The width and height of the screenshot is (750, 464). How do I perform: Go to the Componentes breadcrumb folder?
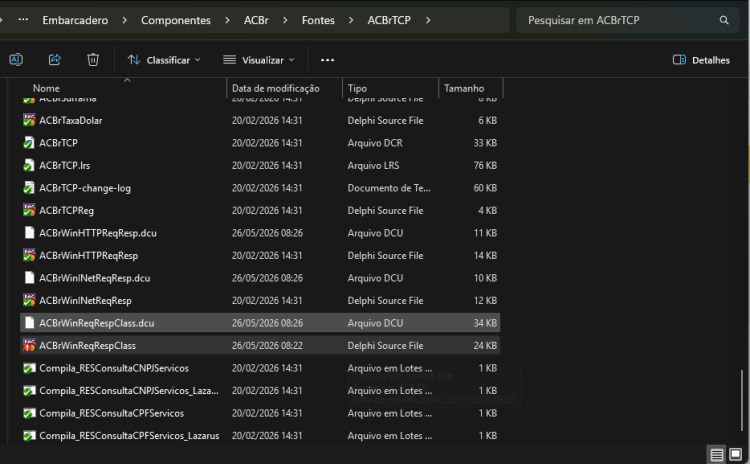176,20
